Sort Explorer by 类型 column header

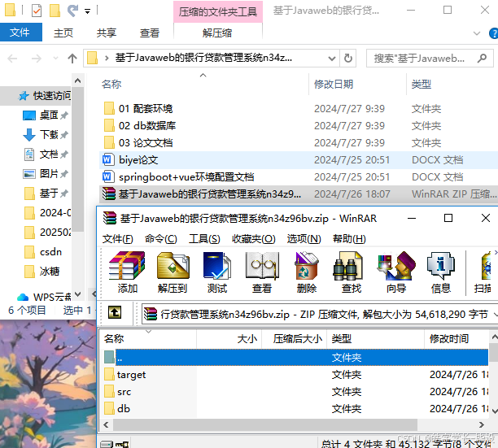point(422,84)
